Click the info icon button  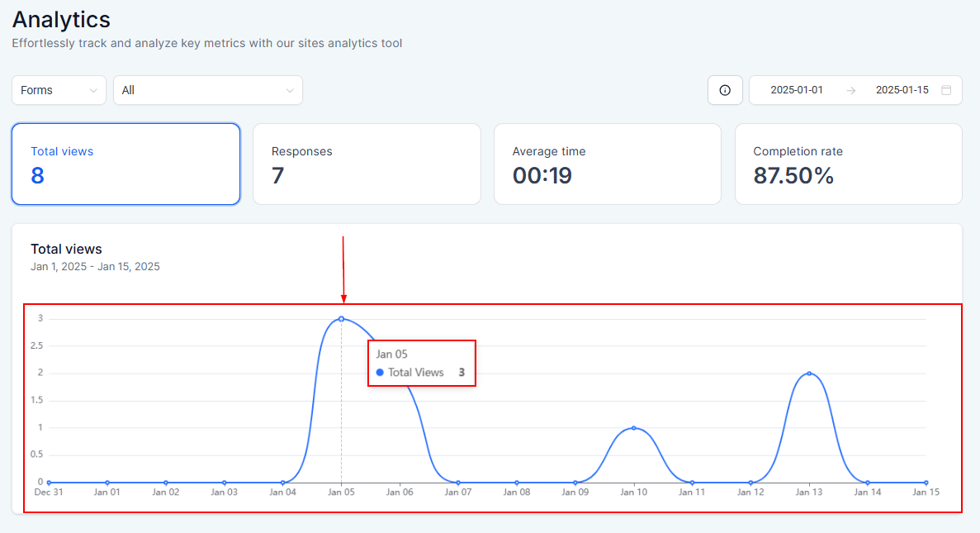point(725,90)
